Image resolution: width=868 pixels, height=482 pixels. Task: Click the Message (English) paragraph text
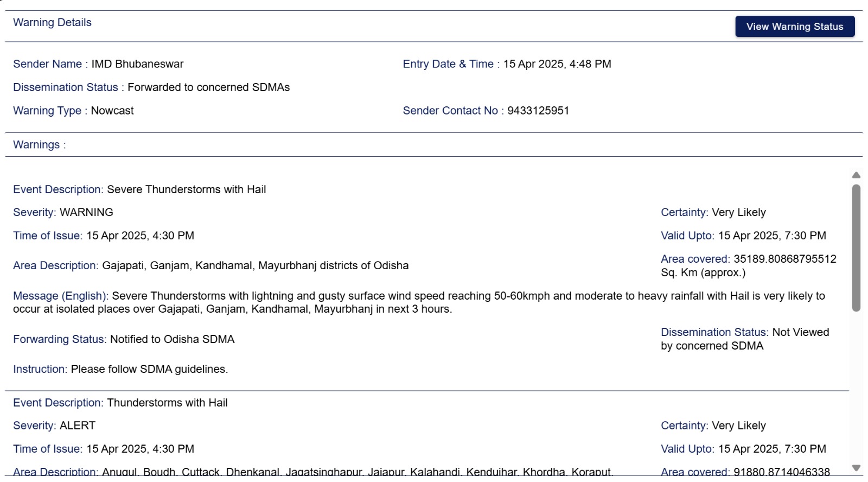(x=419, y=302)
